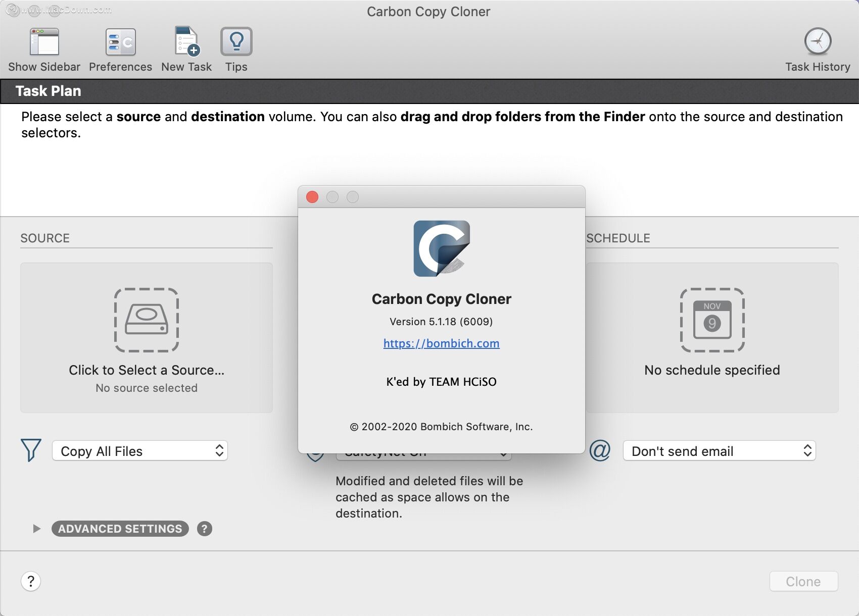This screenshot has height=616, width=859.
Task: Create a New Task from toolbar
Action: click(186, 41)
